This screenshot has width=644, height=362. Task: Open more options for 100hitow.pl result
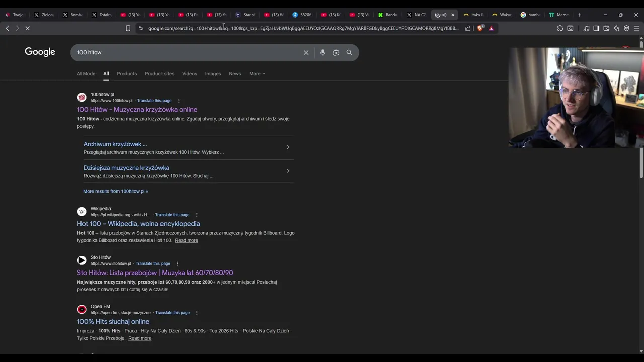(179, 101)
